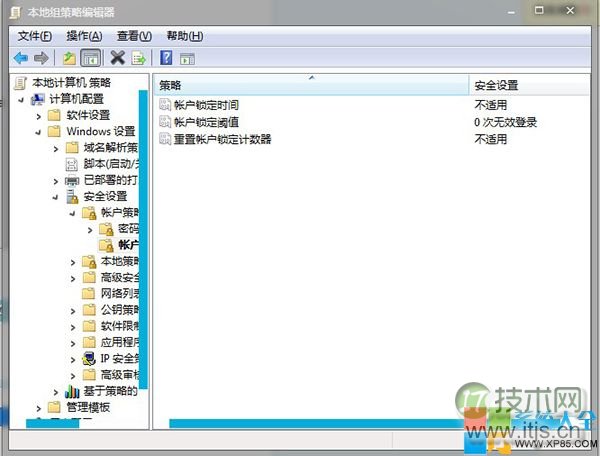Expand the 本地策略 node
This screenshot has height=456, width=600.
(73, 262)
